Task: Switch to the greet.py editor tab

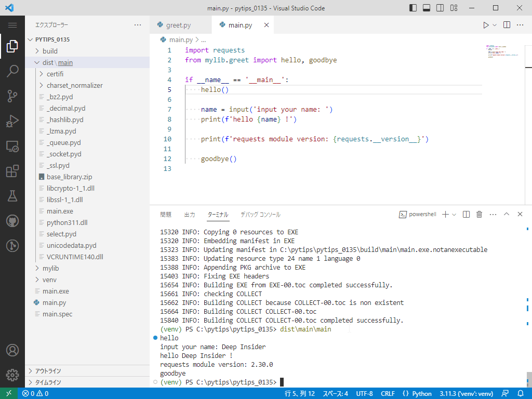Action: (178, 25)
